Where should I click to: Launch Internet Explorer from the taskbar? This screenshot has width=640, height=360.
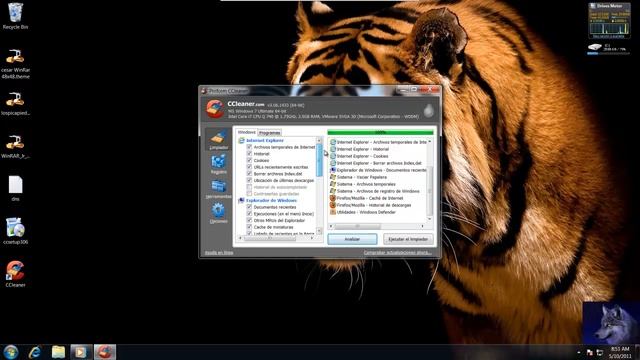pos(35,352)
